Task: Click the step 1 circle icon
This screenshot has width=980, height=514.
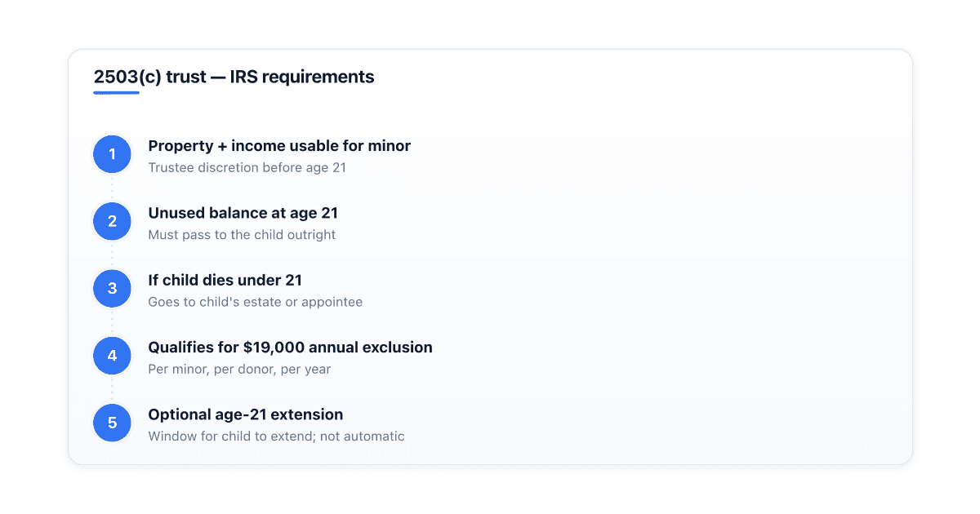Action: (113, 154)
